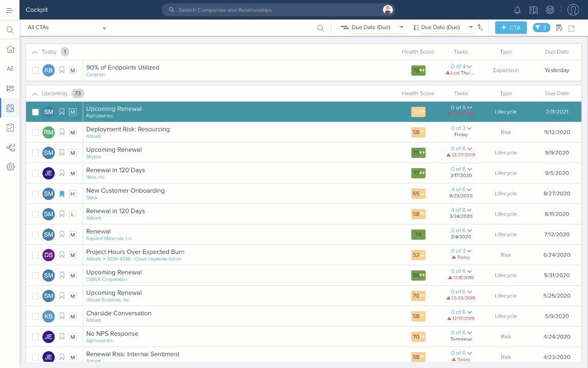
Task: Click the Due Date column header in Upcoming
Action: 556,94
